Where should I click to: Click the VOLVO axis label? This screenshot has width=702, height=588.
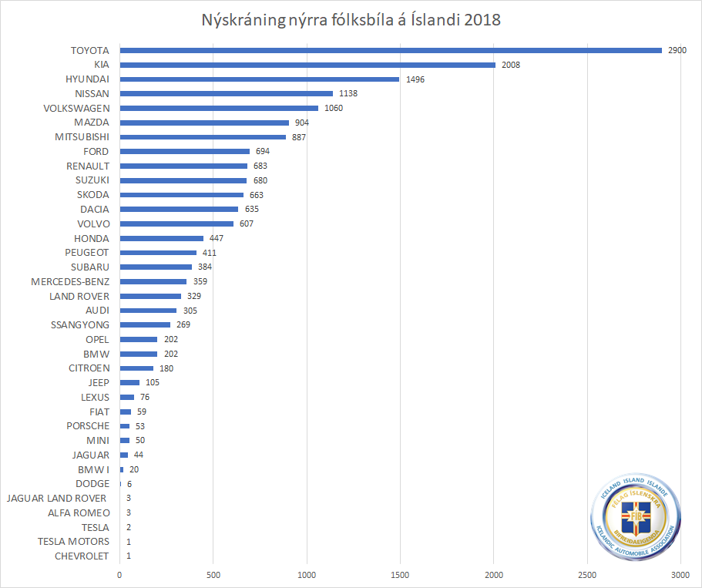tap(93, 223)
